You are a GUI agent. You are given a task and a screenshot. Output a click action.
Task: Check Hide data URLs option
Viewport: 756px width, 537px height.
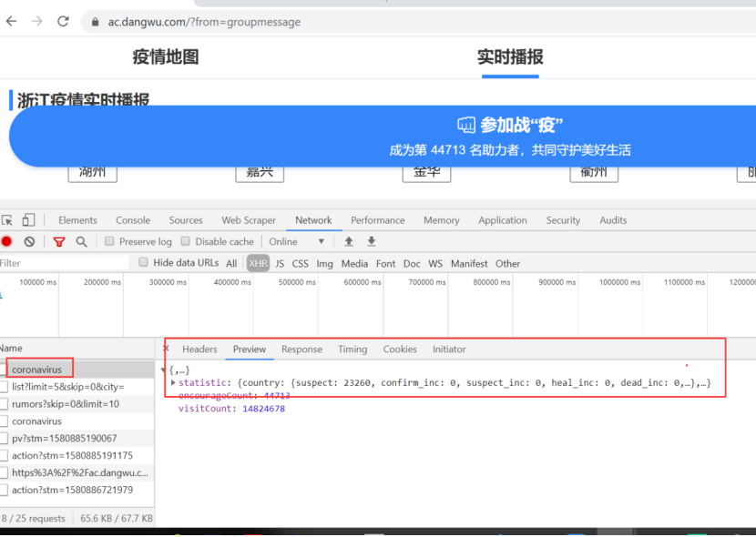click(x=143, y=262)
